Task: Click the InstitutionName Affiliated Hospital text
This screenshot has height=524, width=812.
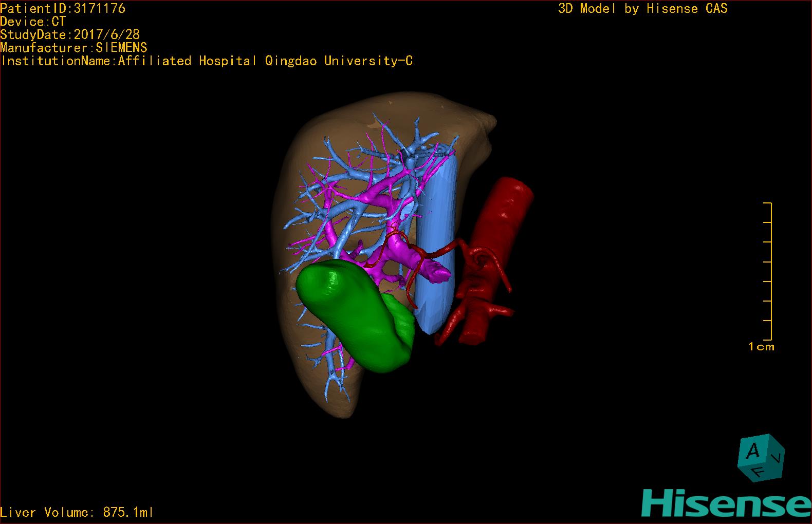Action: pyautogui.click(x=206, y=61)
